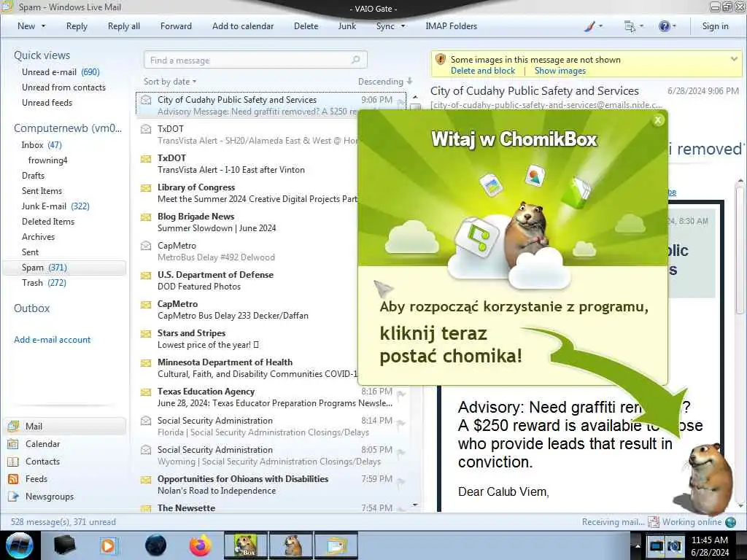Click envelope icon of Stars and Stripes email
Screen dimensions: 747x560
click(146, 333)
